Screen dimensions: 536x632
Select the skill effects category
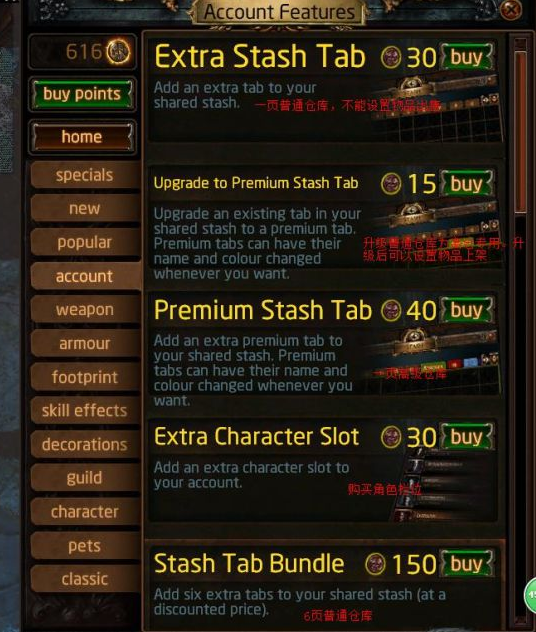(85, 410)
